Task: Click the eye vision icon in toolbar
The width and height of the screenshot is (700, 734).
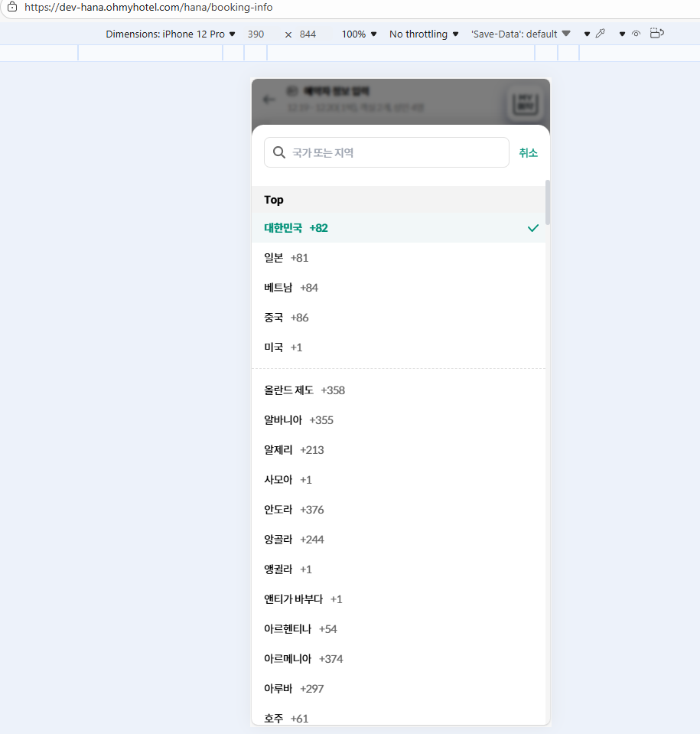Action: coord(636,34)
